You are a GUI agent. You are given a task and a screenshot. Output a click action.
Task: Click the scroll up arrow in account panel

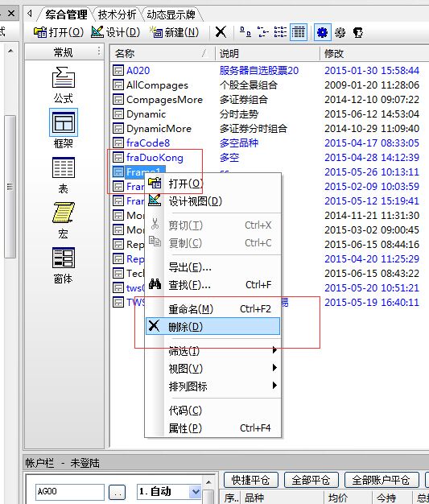point(208,481)
